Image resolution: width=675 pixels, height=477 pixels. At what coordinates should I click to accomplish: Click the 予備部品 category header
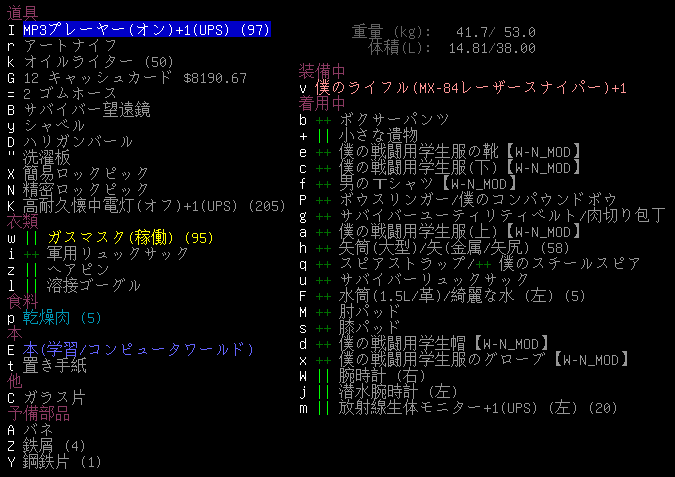[x=38, y=413]
